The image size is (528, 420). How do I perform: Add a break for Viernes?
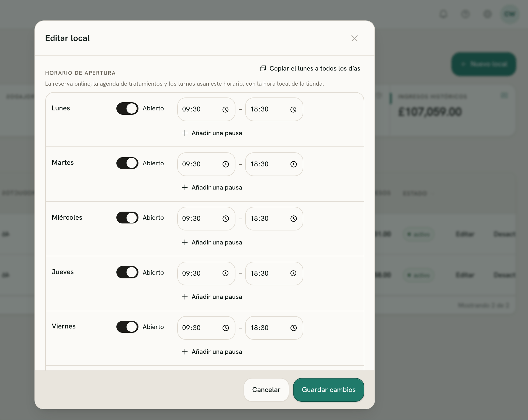[x=212, y=352]
